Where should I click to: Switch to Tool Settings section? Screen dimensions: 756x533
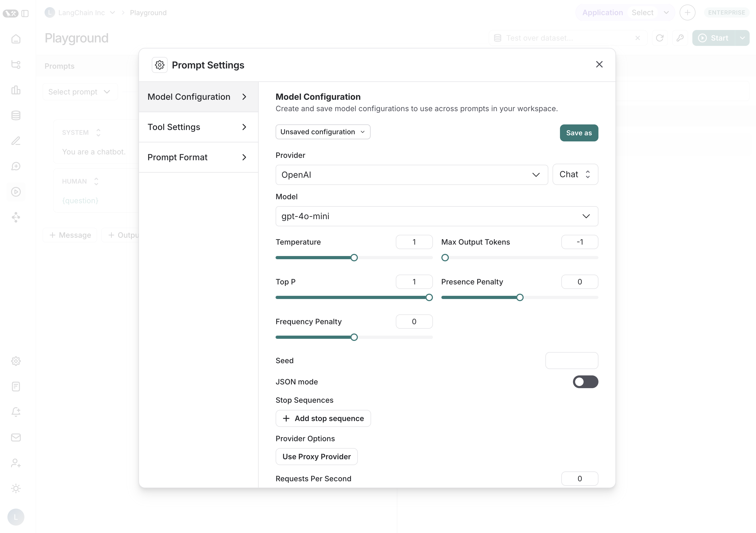point(198,127)
